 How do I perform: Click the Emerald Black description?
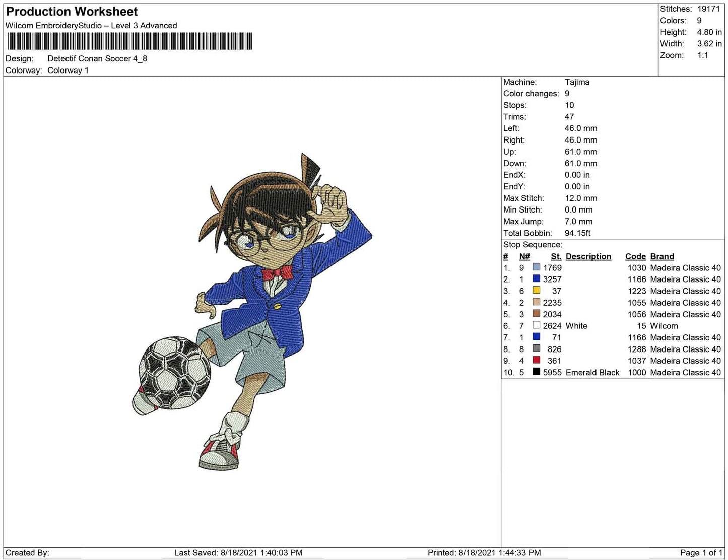point(592,373)
